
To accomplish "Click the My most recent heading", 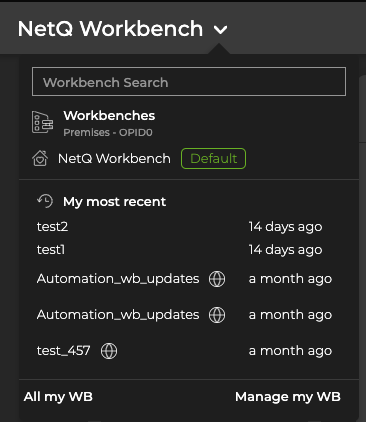I will tap(114, 202).
